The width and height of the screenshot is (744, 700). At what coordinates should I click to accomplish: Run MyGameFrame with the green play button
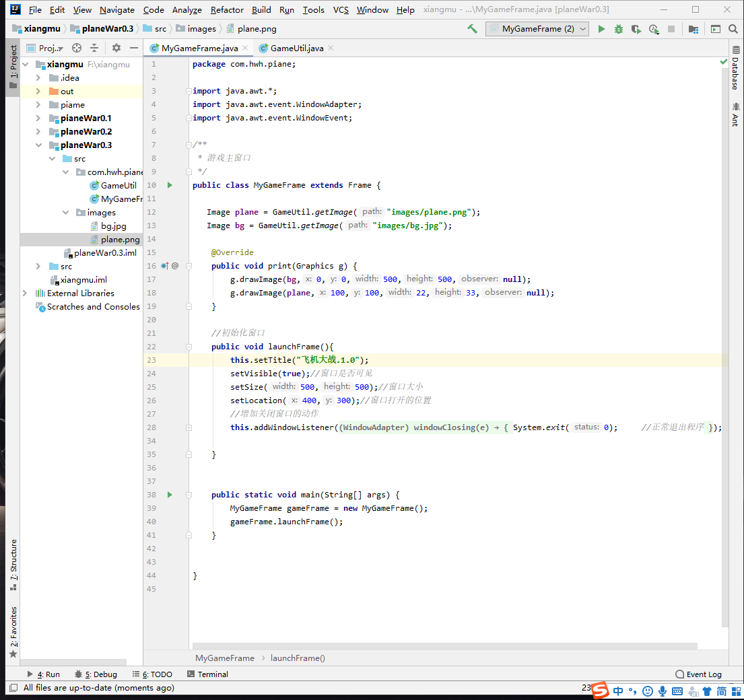pyautogui.click(x=601, y=29)
